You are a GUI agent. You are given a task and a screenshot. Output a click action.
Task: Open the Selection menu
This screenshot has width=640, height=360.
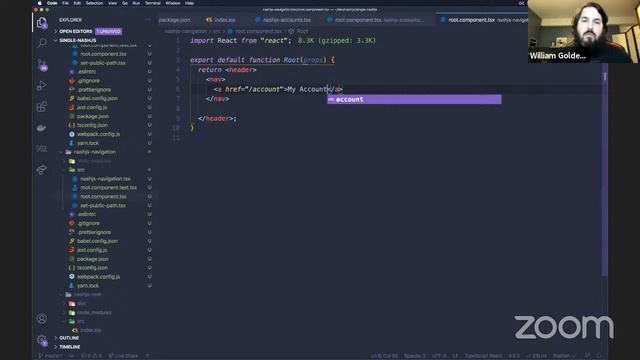[94, 3]
